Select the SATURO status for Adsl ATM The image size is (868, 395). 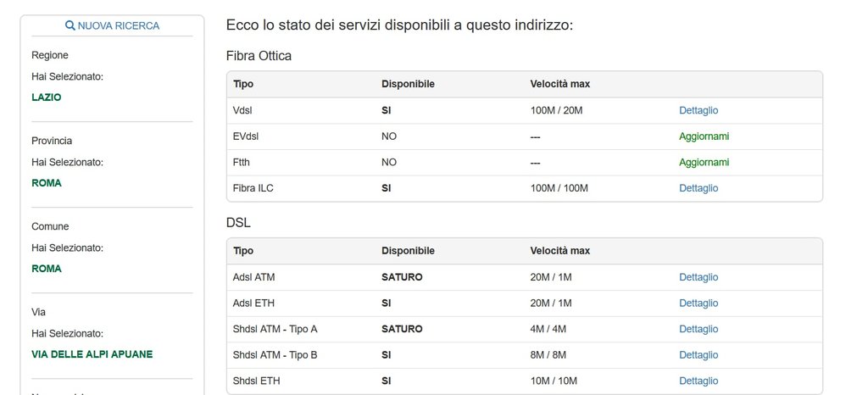tap(402, 277)
